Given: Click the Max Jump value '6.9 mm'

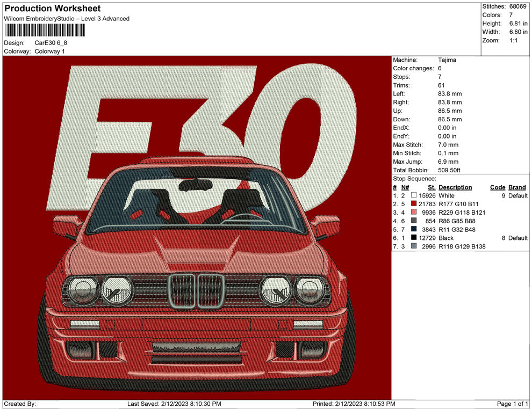Looking at the screenshot, I should pos(448,162).
